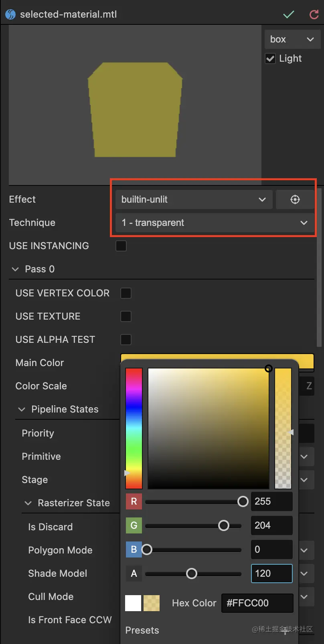Collapse the Pipeline States section
This screenshot has width=324, height=644.
[x=22, y=409]
